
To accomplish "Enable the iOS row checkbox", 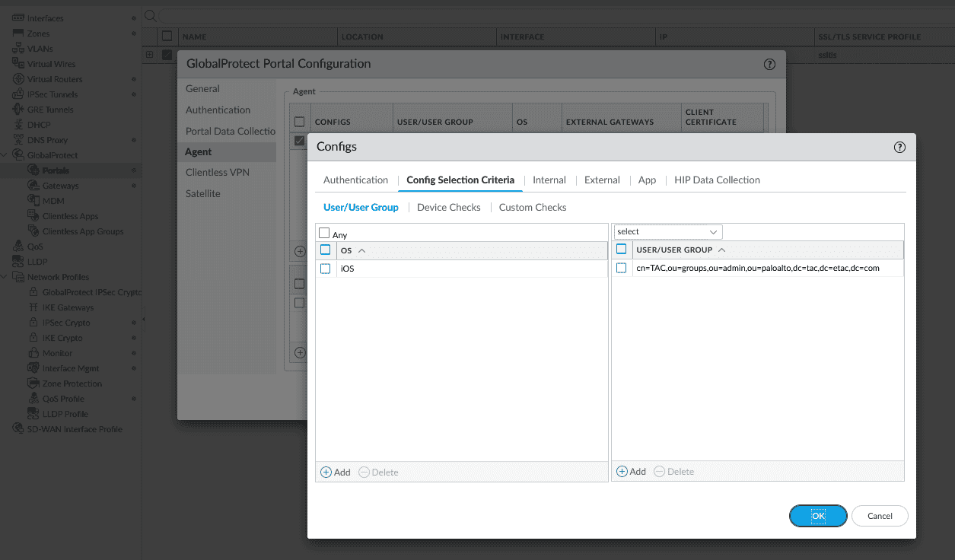I will pos(326,268).
